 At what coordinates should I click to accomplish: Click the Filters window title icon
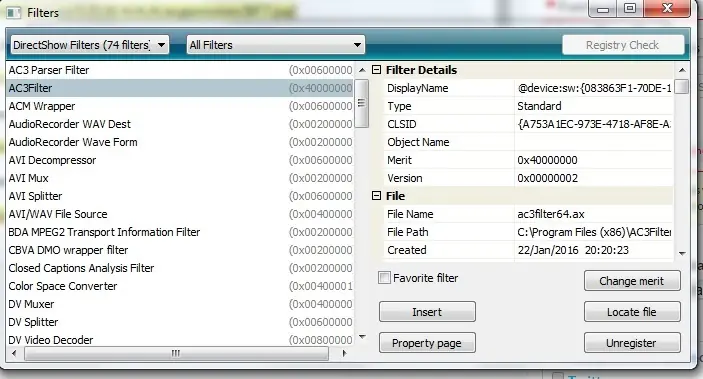[x=13, y=13]
